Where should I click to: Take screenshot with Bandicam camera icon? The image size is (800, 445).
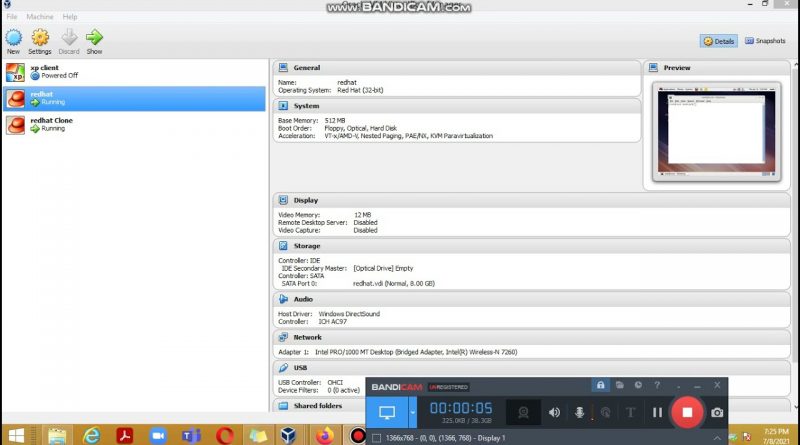pos(717,412)
